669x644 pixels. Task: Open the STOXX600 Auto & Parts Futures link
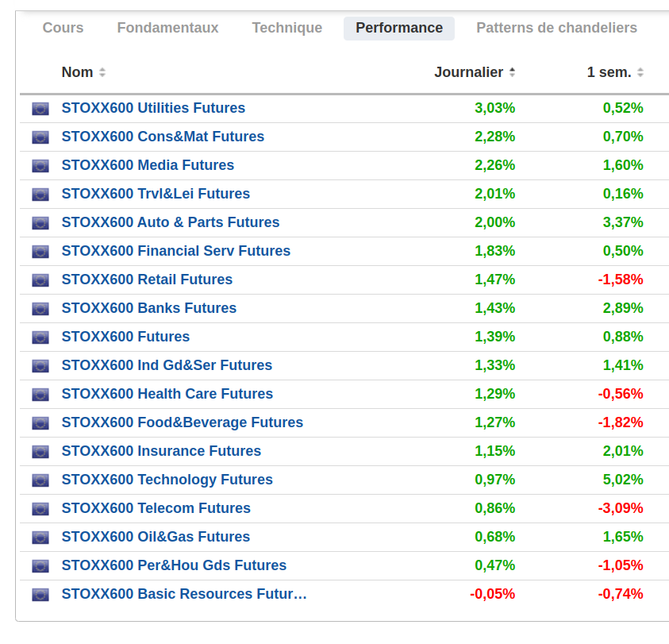(x=171, y=222)
